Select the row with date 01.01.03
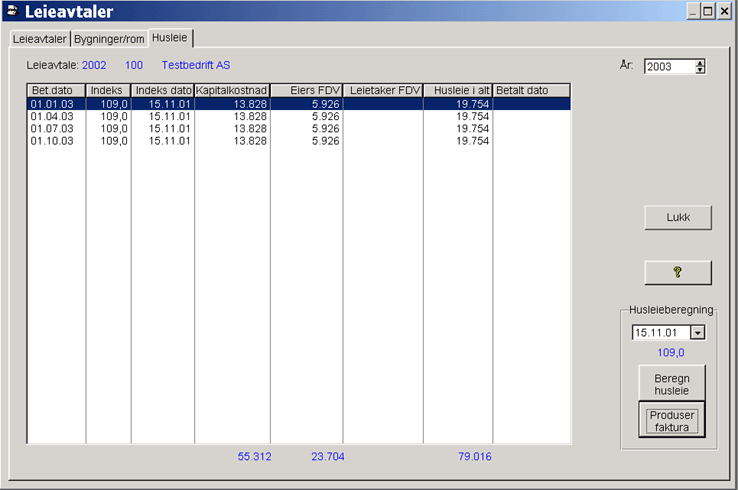 (299, 104)
